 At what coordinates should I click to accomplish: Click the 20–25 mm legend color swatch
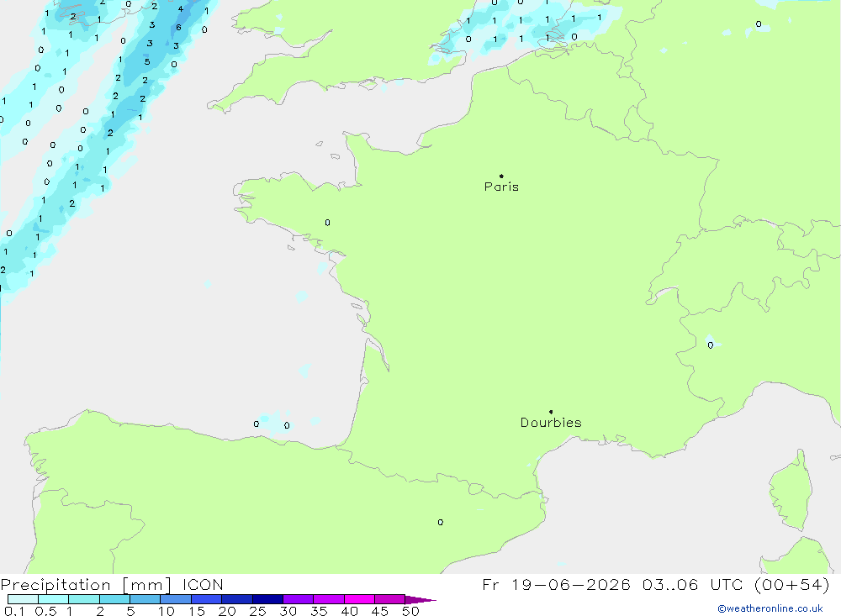(x=236, y=599)
